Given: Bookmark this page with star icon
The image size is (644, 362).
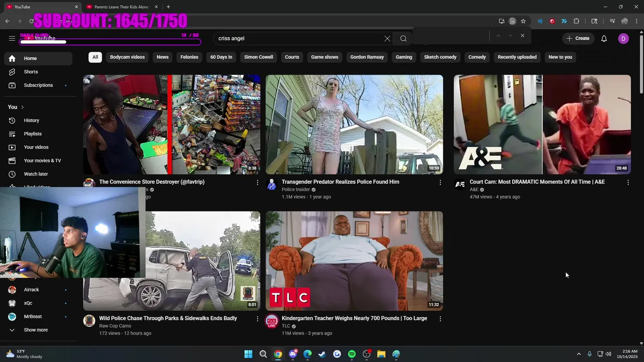Looking at the screenshot, I should tap(523, 21).
